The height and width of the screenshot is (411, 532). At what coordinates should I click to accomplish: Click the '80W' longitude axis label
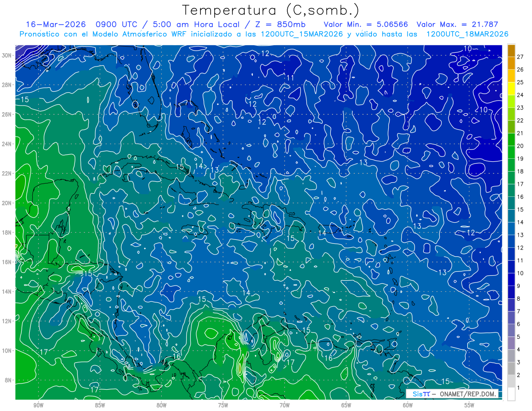[x=161, y=405]
